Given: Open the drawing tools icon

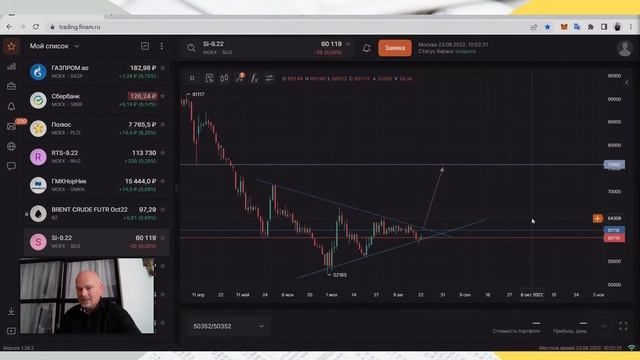Looking at the screenshot, I should coord(240,78).
